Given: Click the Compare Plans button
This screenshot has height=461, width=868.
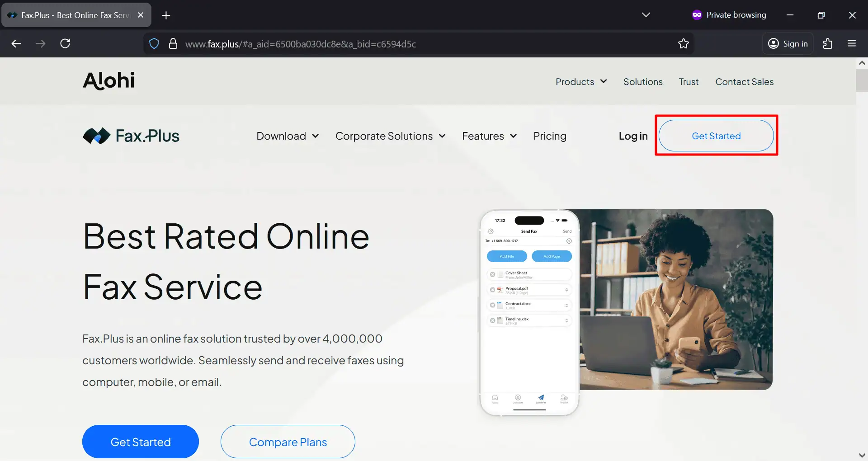Looking at the screenshot, I should 288,442.
